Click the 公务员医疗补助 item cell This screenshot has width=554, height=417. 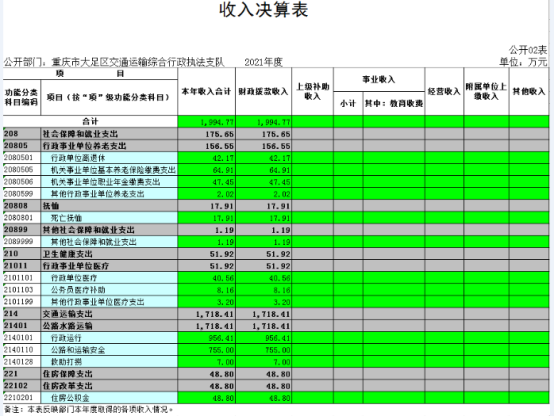coord(109,290)
